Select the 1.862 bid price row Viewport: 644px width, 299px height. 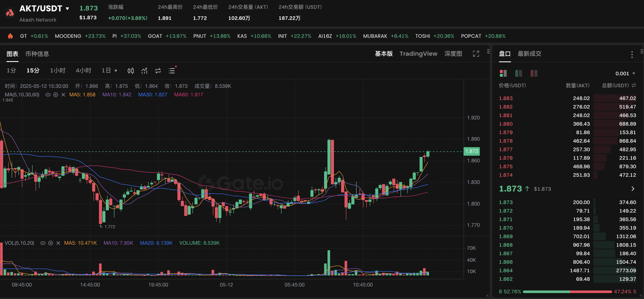pyautogui.click(x=568, y=279)
